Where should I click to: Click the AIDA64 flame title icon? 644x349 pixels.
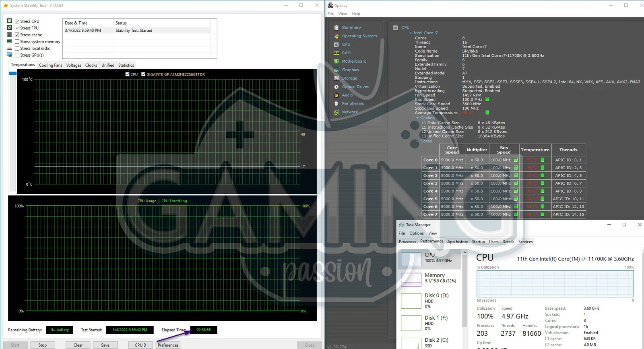(6, 5)
